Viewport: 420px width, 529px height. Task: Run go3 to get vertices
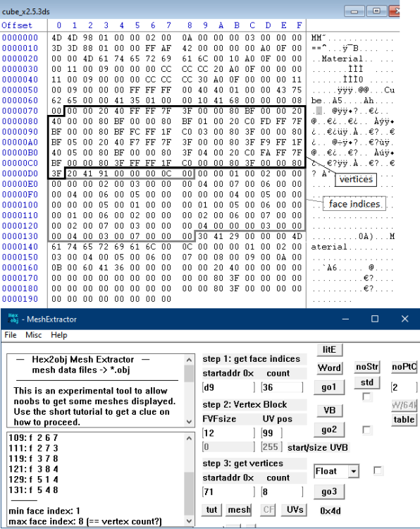[329, 492]
